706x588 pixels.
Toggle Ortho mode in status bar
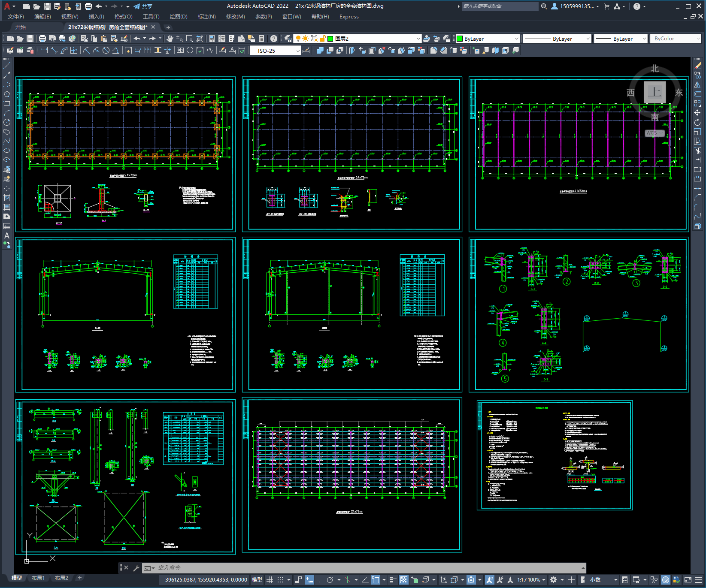click(320, 580)
